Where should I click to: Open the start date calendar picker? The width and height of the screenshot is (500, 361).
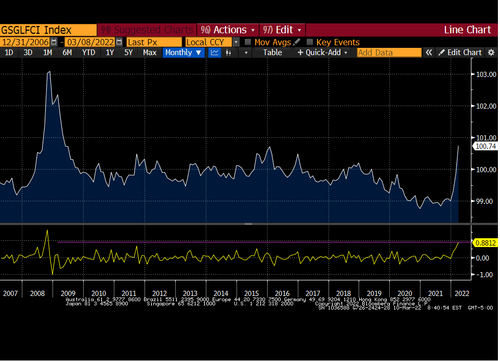pyautogui.click(x=54, y=42)
